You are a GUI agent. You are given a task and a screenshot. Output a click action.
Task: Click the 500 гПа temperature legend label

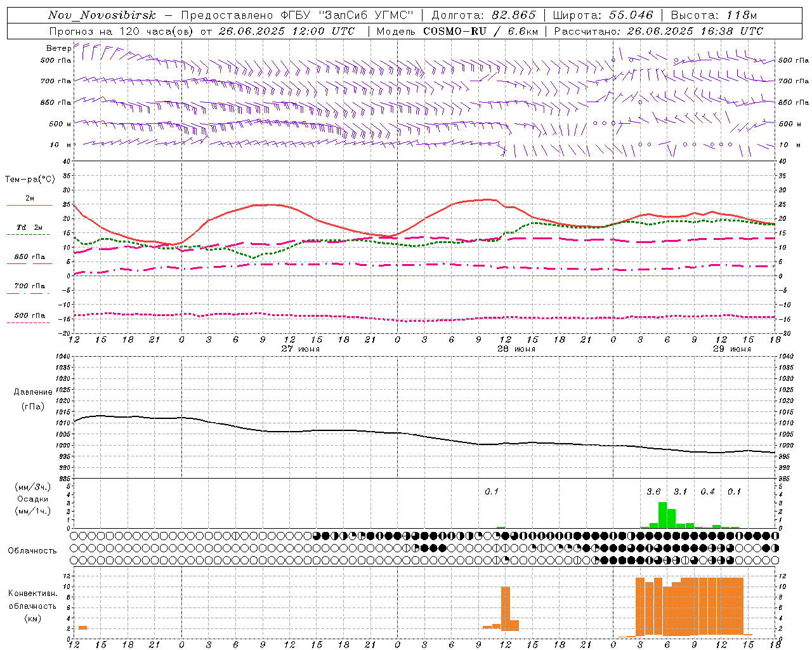30,315
